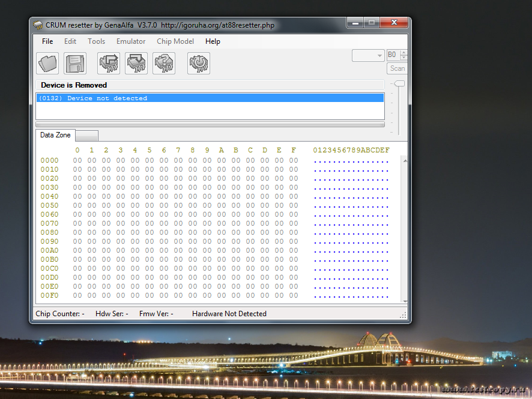Click the 'Hdw Ser: -' status entry
532x399 pixels.
point(112,314)
